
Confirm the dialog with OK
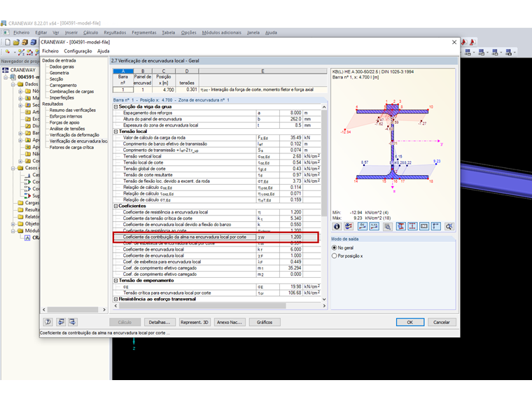point(410,322)
